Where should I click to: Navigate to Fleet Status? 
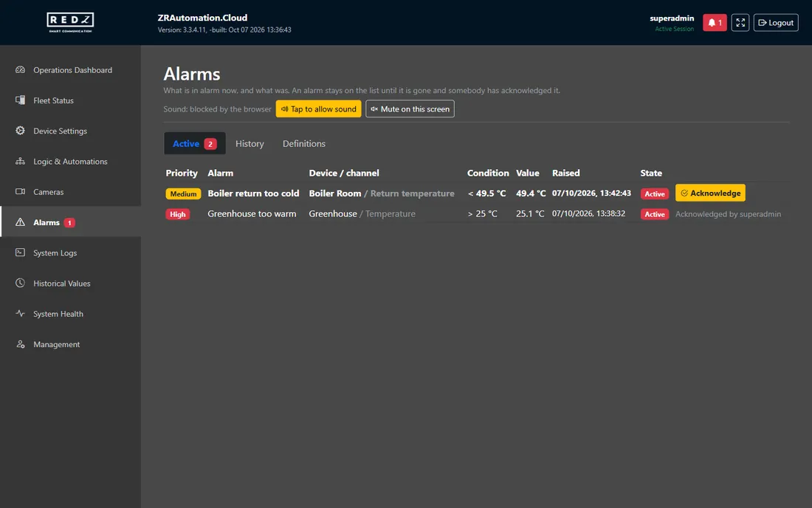coord(53,100)
